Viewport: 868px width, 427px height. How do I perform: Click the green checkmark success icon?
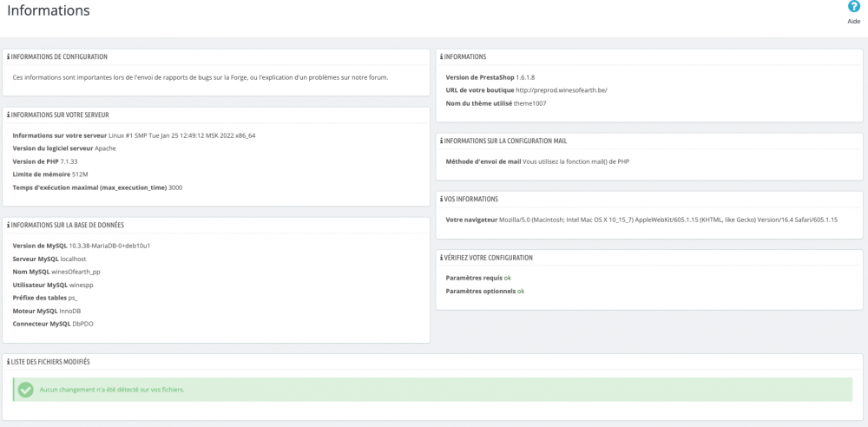pyautogui.click(x=26, y=390)
